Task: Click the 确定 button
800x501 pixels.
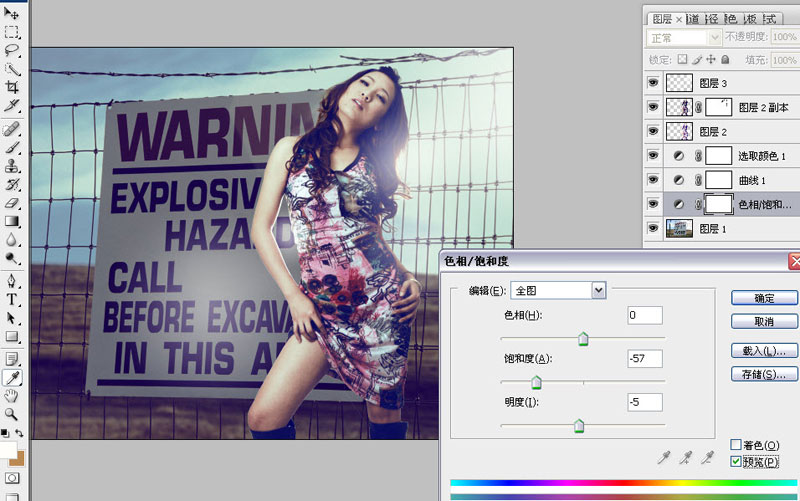Action: tap(764, 298)
